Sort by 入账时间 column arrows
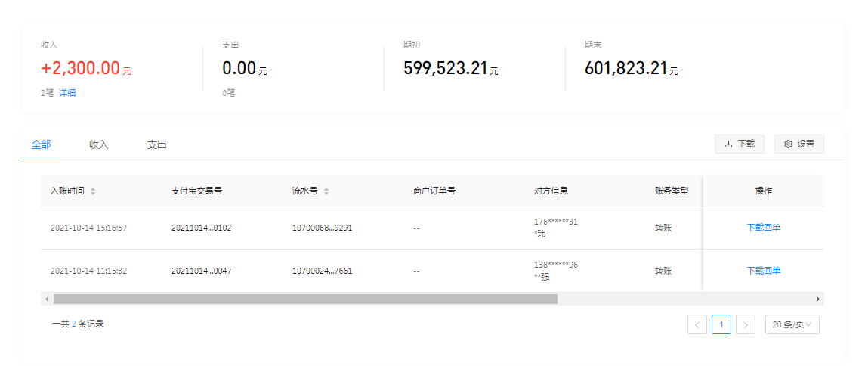The height and width of the screenshot is (366, 868). pyautogui.click(x=93, y=191)
